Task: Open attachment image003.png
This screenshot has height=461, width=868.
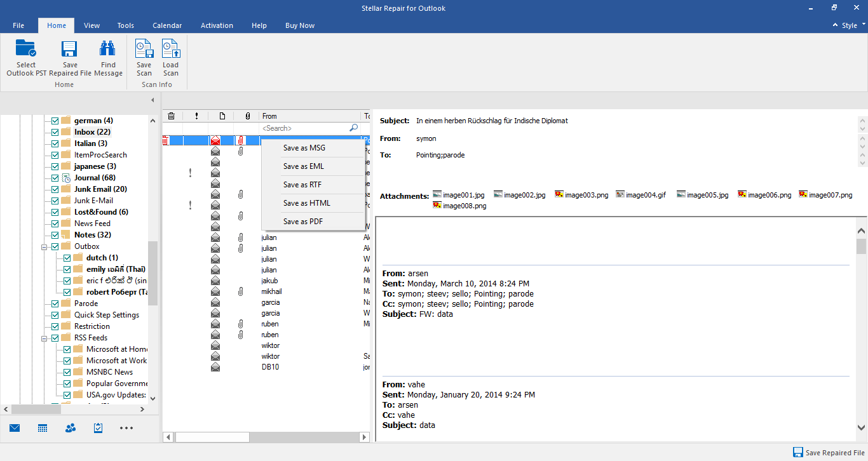Action: (x=581, y=195)
